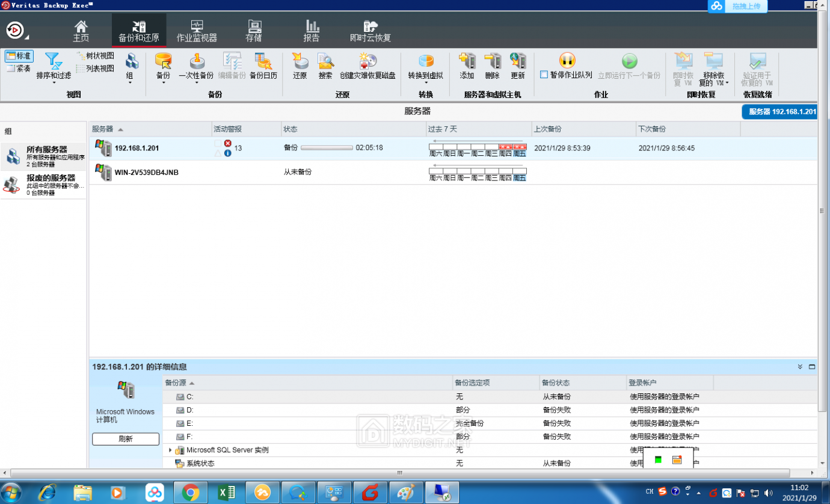Open the 作业监视器 tab

197,31
